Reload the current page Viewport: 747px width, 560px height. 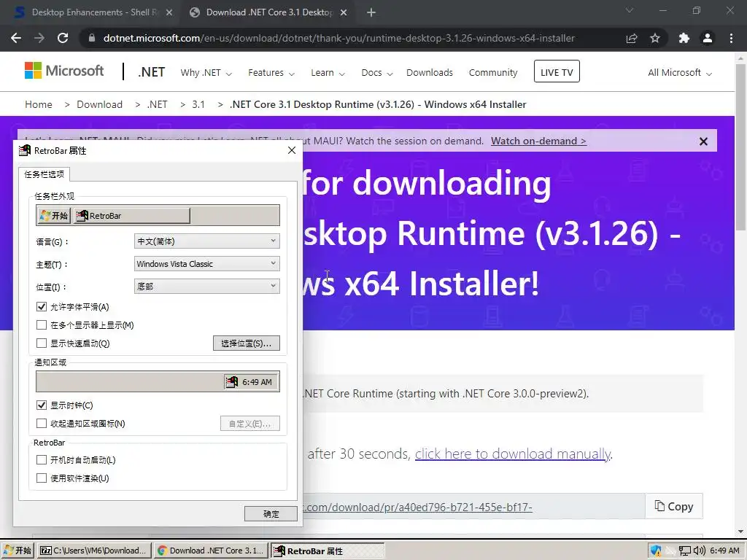[63, 38]
